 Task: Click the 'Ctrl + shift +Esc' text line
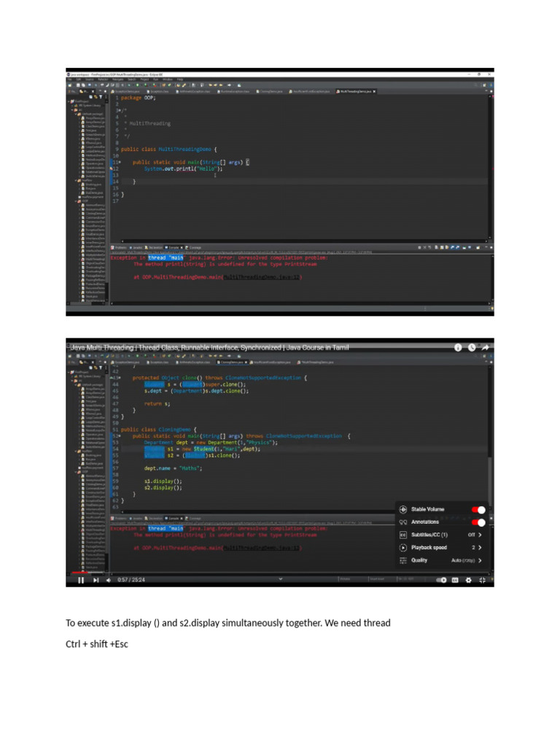click(x=97, y=644)
